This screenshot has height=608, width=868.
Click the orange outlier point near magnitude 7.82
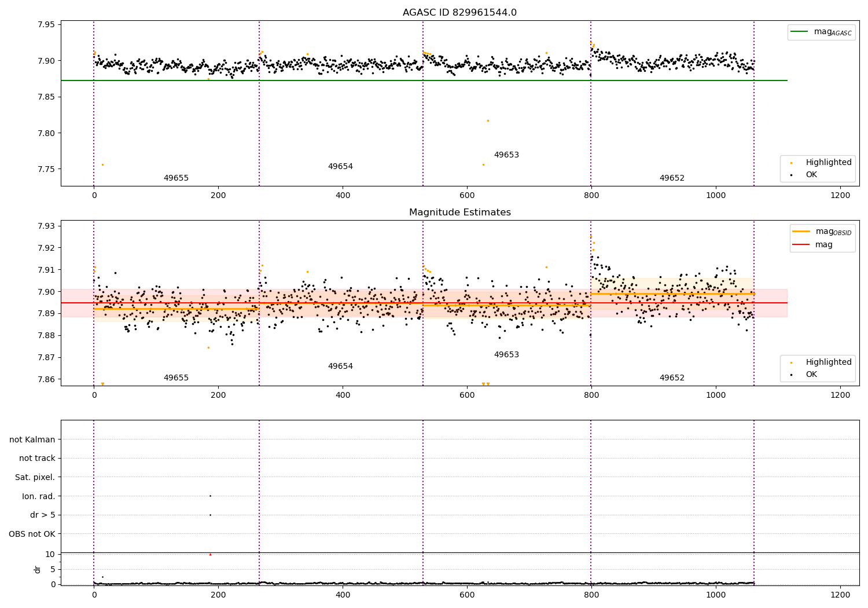488,120
